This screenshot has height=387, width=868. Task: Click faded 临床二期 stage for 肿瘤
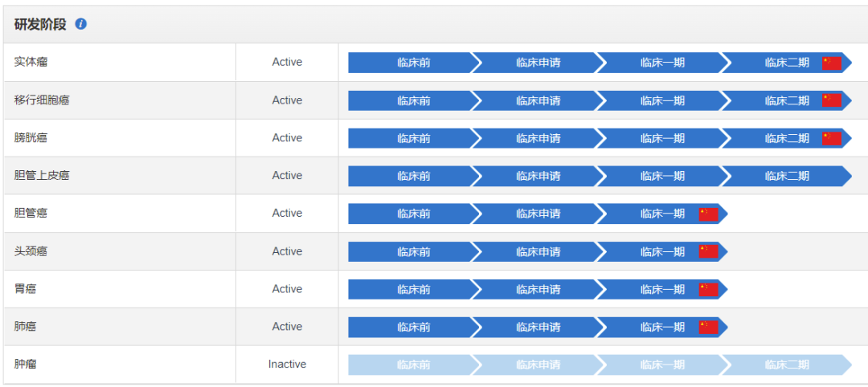click(787, 365)
